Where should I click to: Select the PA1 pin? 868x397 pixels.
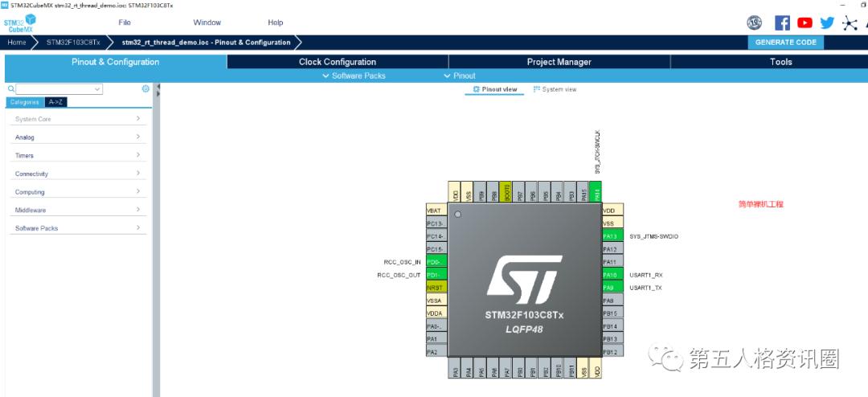[436, 339]
